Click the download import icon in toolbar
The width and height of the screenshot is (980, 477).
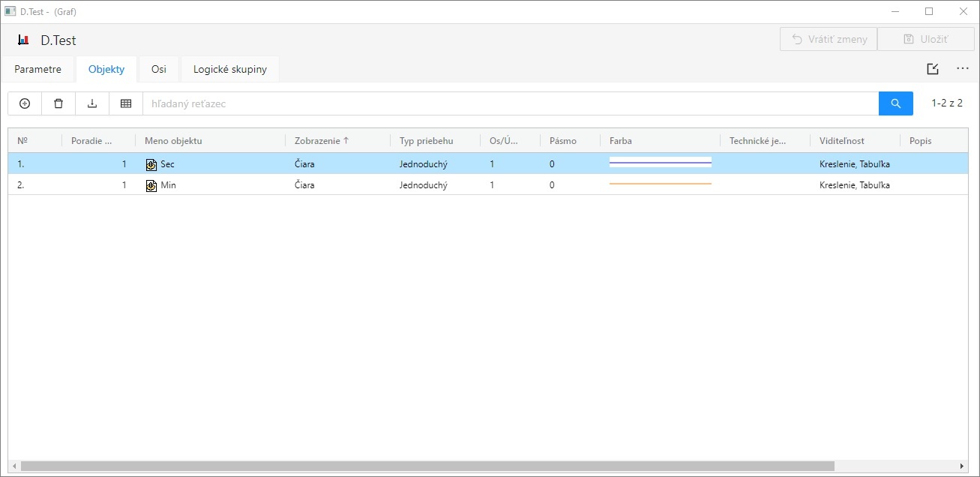click(x=92, y=103)
